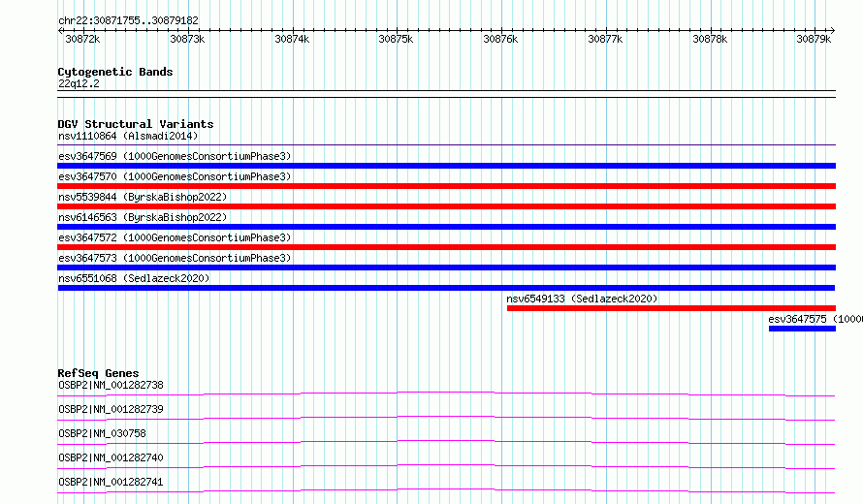Click the magenta line of OSBP2|NM_001282740

coord(446,466)
